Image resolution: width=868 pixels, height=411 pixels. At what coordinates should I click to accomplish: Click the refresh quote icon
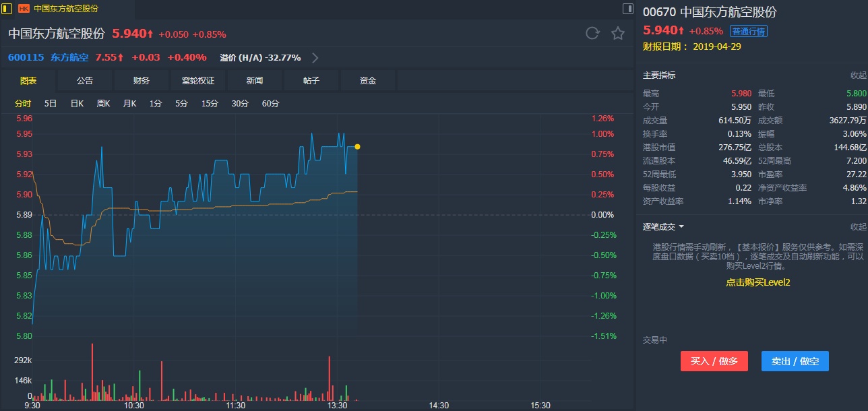coord(592,34)
